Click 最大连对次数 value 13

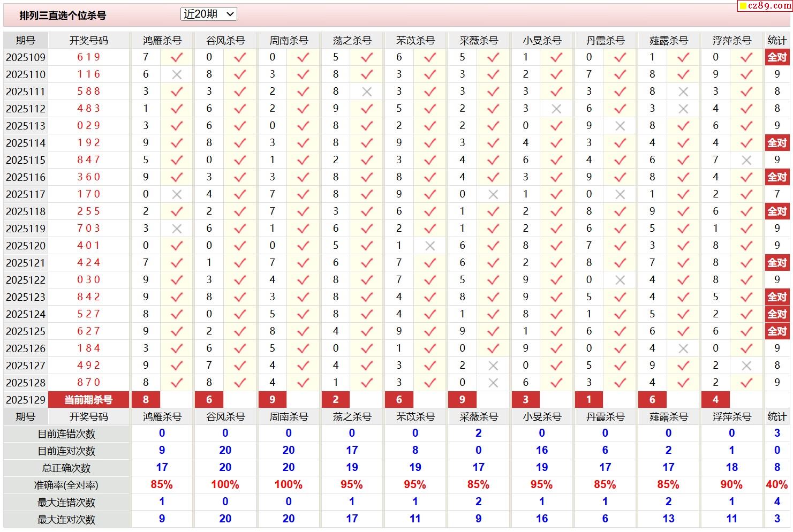pos(668,519)
